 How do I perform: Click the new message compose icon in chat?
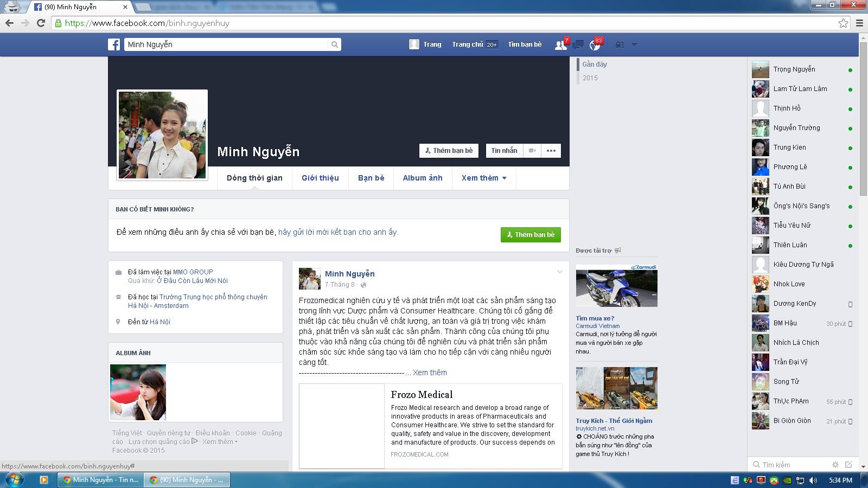point(848,465)
